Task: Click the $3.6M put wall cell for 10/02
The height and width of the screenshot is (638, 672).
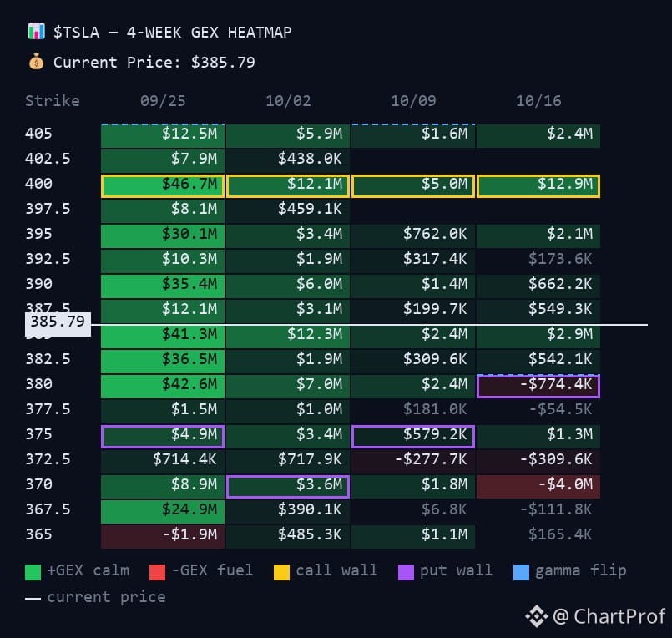Action: [288, 487]
